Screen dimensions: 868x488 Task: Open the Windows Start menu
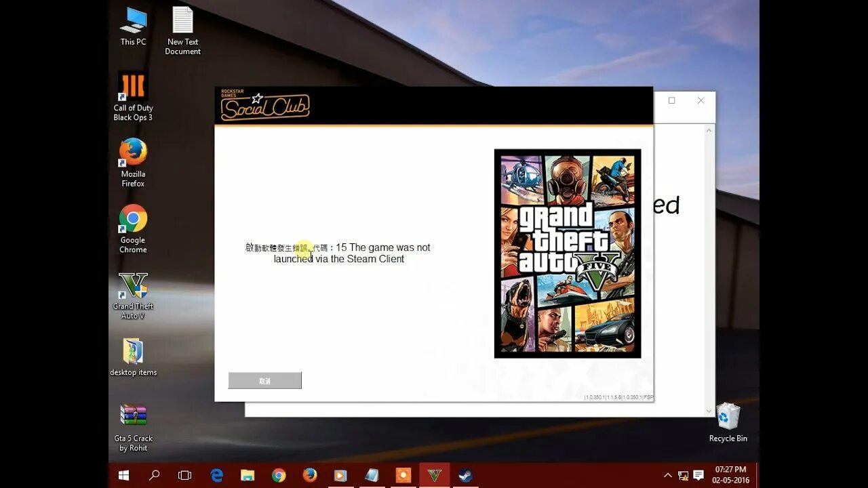[124, 475]
